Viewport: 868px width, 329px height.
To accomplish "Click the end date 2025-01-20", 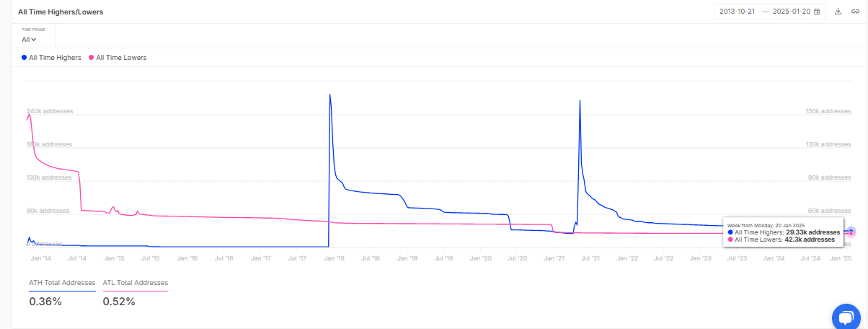I will [791, 12].
